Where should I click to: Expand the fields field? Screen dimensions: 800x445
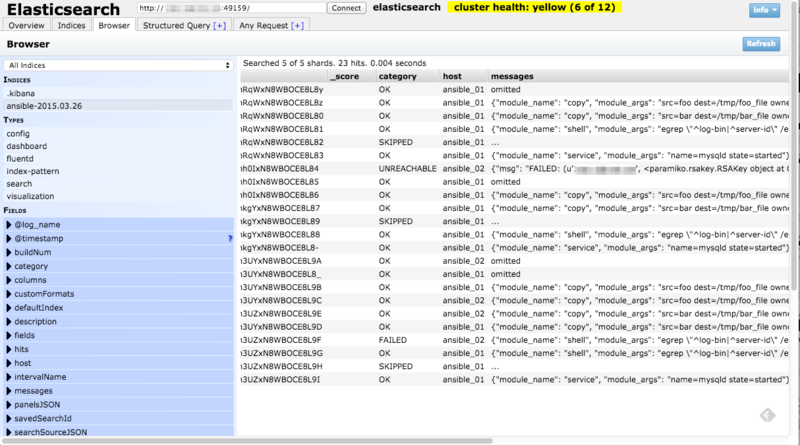[x=118, y=335]
